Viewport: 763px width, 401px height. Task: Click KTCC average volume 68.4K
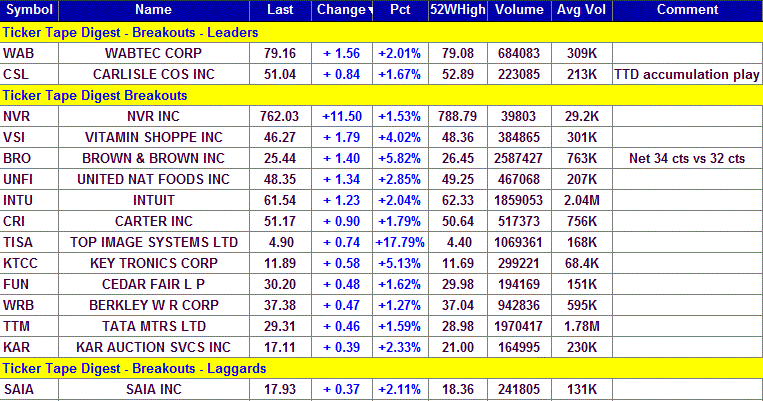581,263
